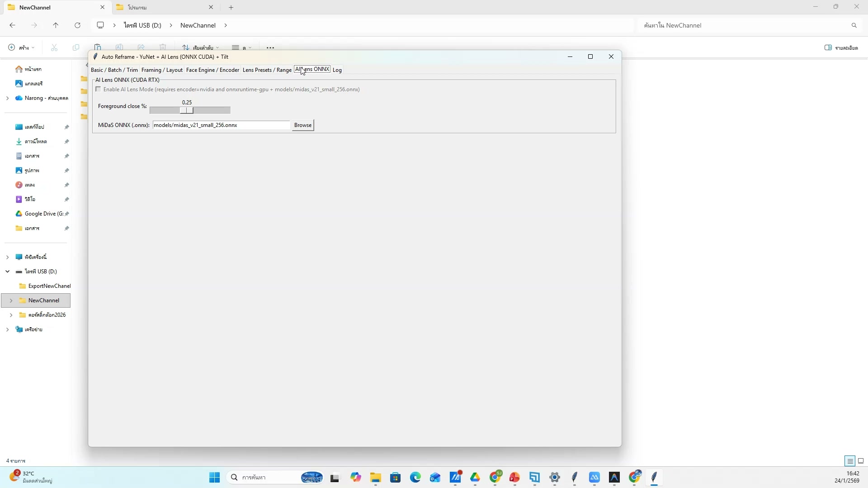Expand the NewChannel folder tree node
The height and width of the screenshot is (488, 868).
tap(11, 300)
